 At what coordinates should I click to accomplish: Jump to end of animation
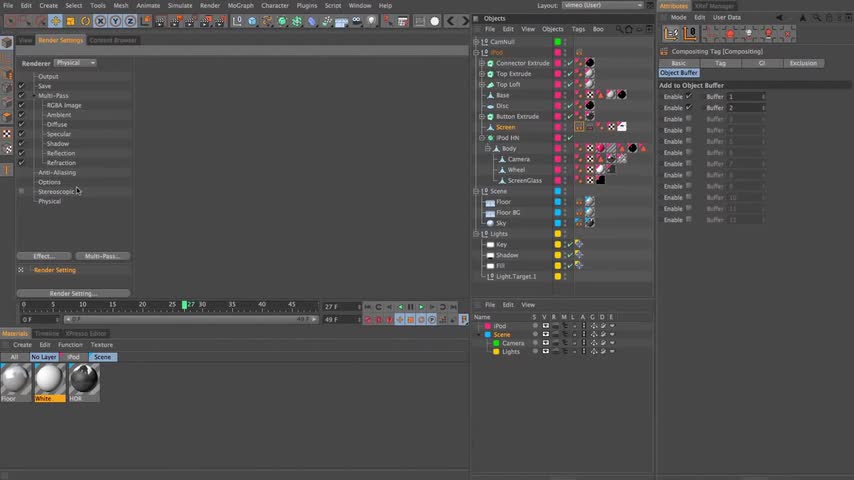tap(453, 307)
